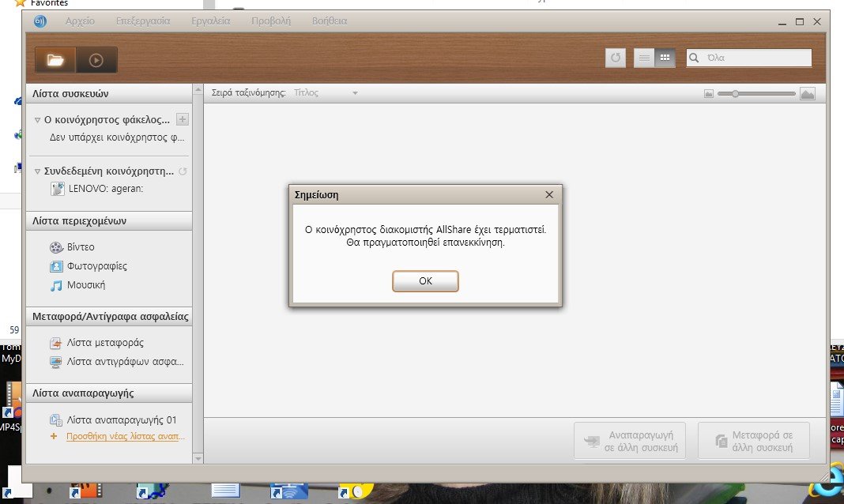Click the music note icon
This screenshot has height=504, width=844.
(x=56, y=286)
